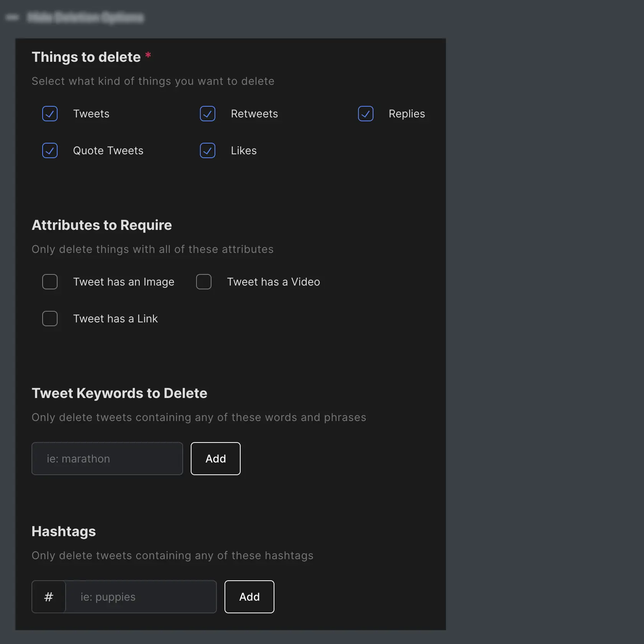
Task: Tick the 'Tweet has a Link' checkbox
Action: pos(50,319)
